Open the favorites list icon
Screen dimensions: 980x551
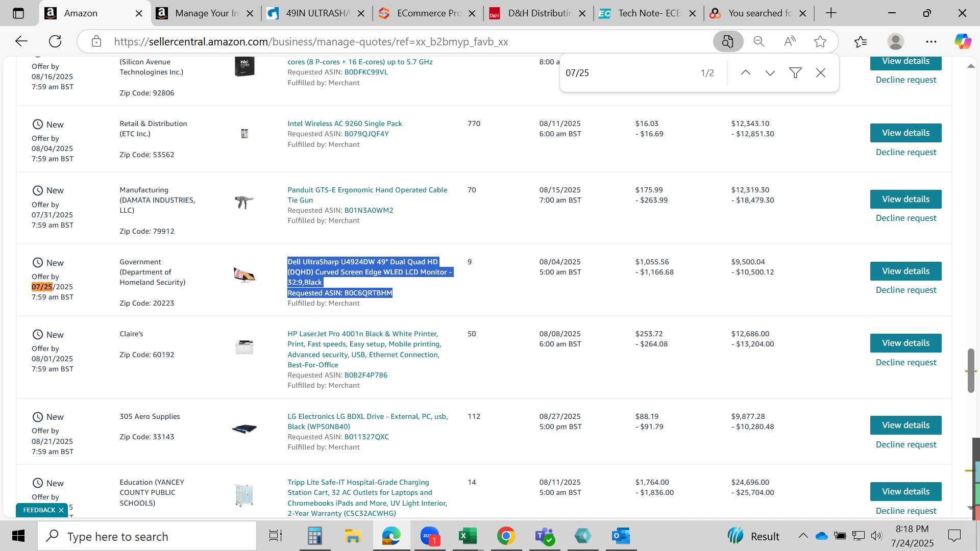(x=861, y=41)
